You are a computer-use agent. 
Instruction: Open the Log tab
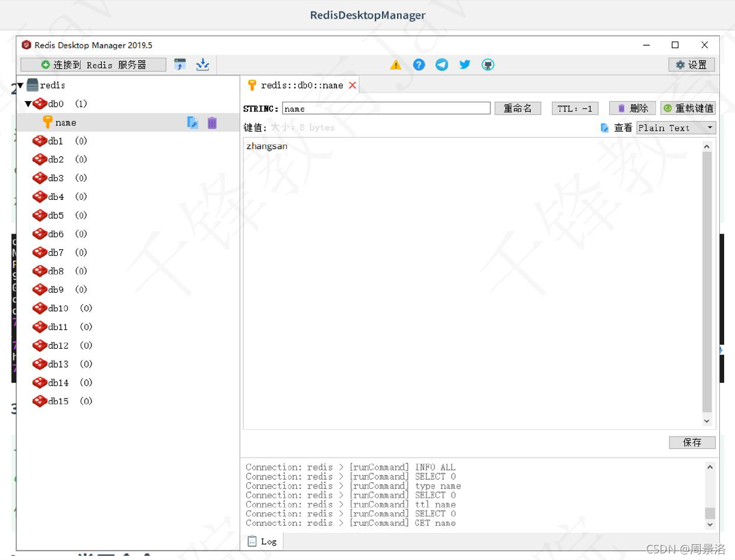pyautogui.click(x=262, y=541)
